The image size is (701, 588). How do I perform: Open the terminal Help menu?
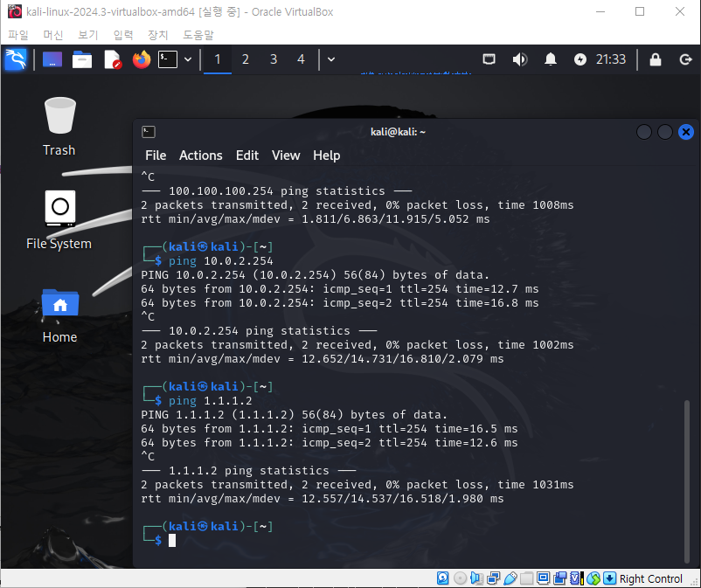326,156
